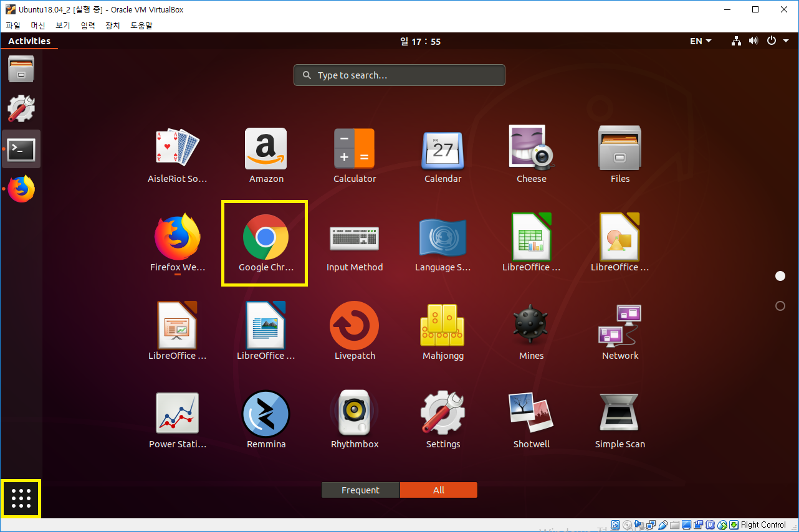Open the 입력 menu
The image size is (799, 532).
coord(88,26)
